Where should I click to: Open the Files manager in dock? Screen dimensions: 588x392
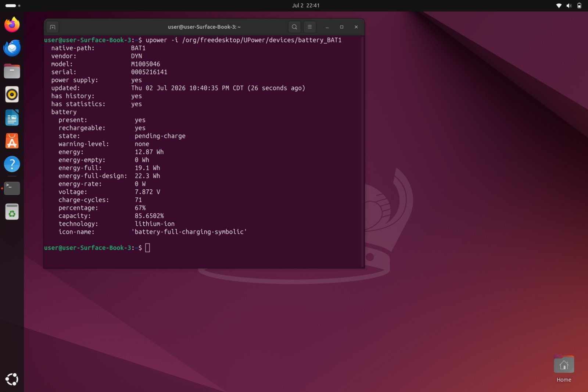coord(12,71)
